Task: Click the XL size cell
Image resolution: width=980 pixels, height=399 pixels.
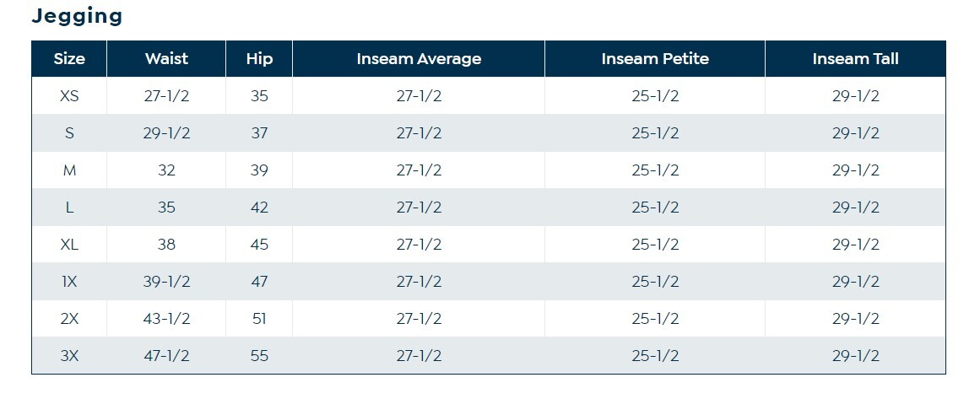Action: pyautogui.click(x=69, y=245)
